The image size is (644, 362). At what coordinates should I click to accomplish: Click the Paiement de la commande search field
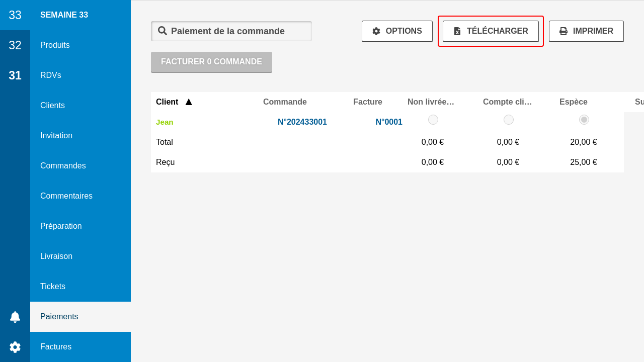click(236, 31)
